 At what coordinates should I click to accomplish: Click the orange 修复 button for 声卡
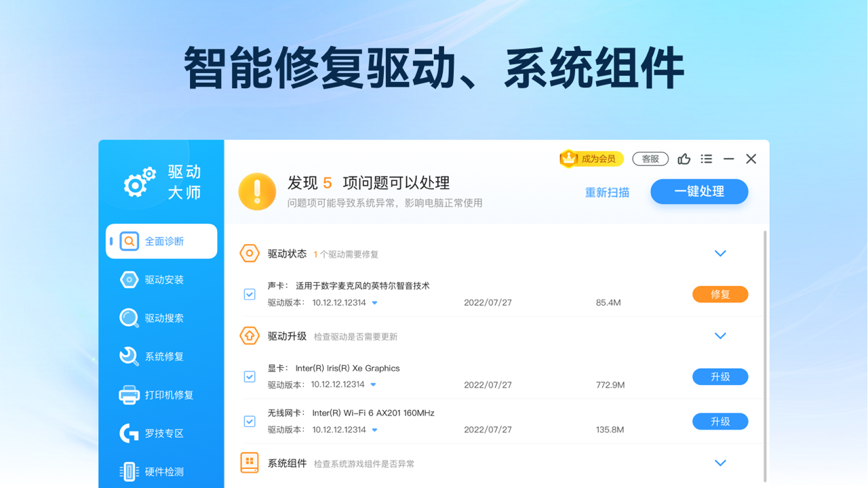coord(719,294)
